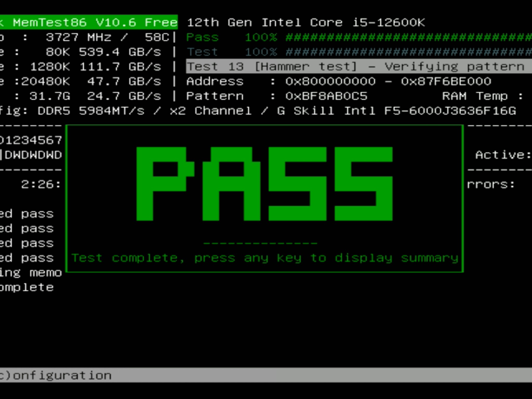Open the (c)onfiguration option in bottom bar

[56, 376]
